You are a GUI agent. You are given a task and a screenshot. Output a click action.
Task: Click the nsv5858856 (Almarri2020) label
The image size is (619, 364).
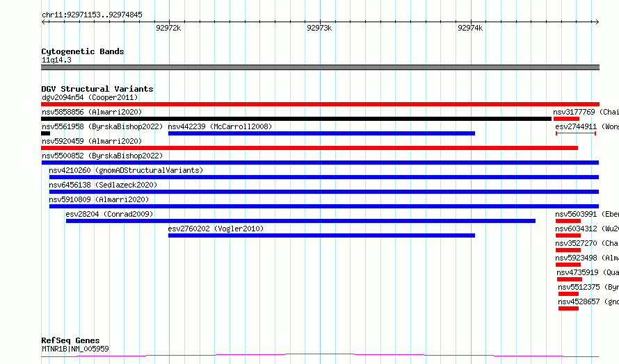click(x=92, y=112)
